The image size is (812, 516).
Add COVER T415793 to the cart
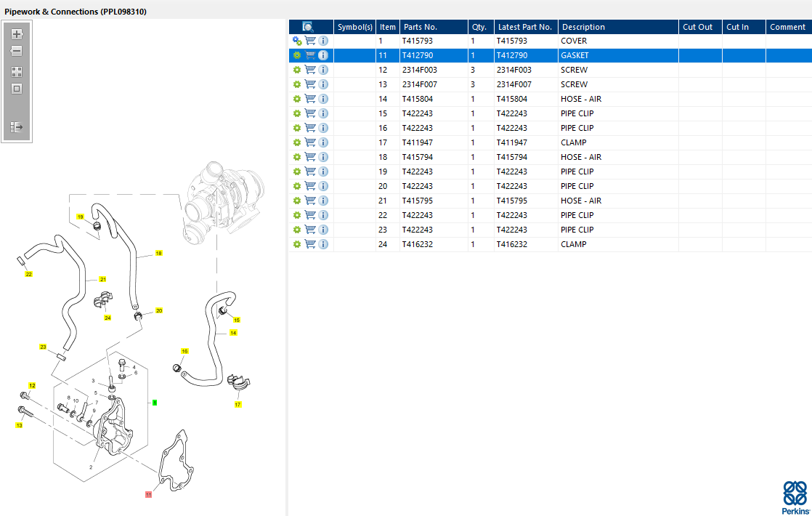[x=310, y=41]
